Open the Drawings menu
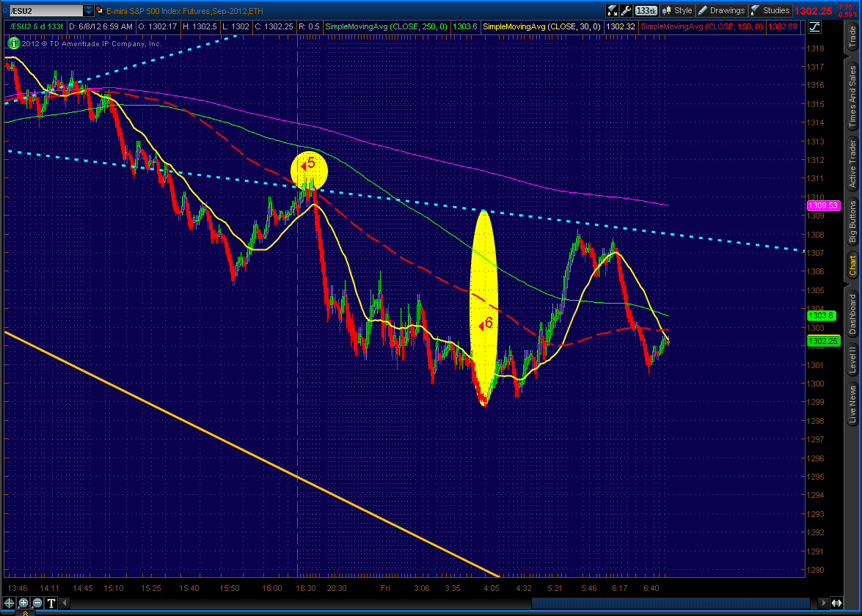862x616 pixels. tap(721, 10)
